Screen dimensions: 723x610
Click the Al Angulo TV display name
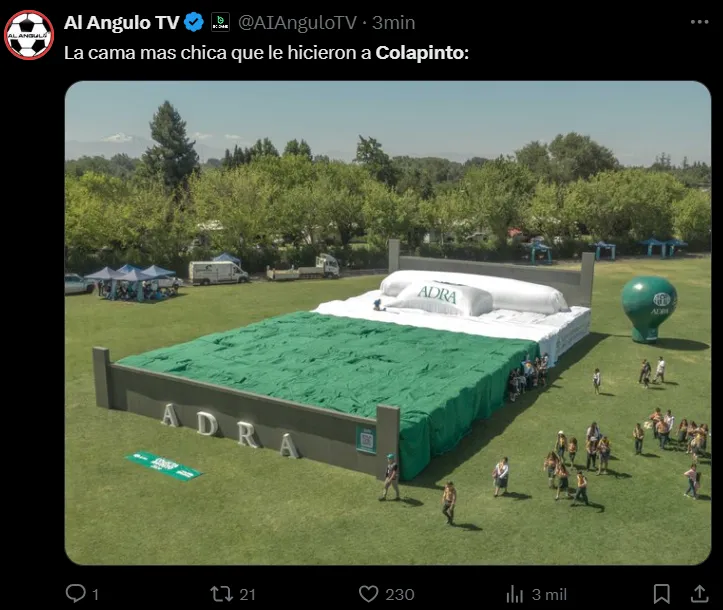coord(121,23)
